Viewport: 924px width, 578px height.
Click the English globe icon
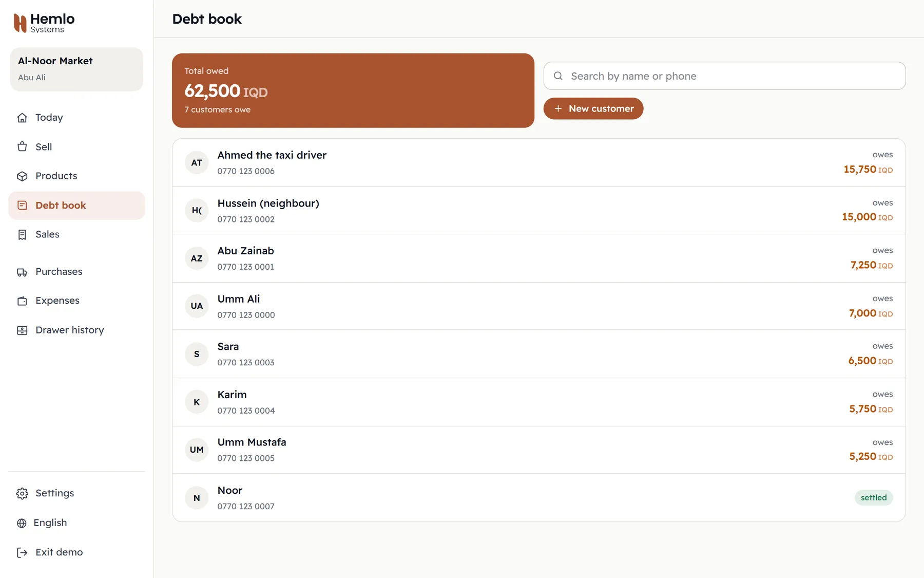point(22,523)
